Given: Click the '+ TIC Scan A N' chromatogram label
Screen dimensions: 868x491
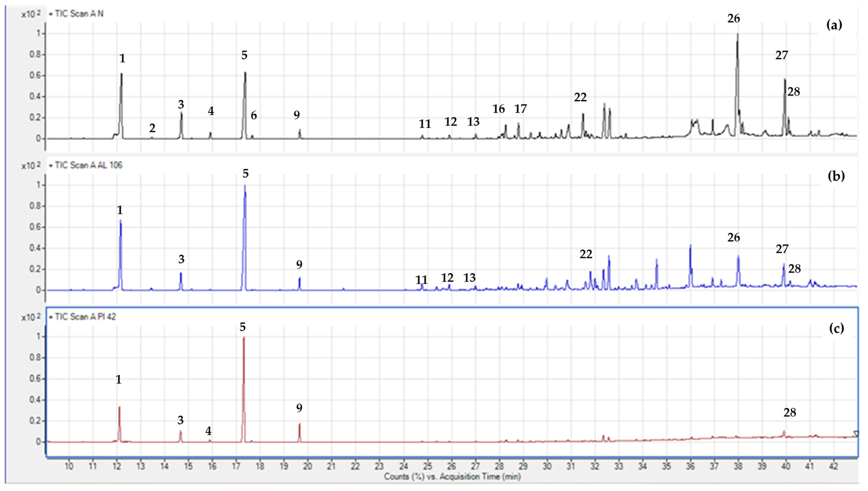Looking at the screenshot, I should (x=76, y=14).
